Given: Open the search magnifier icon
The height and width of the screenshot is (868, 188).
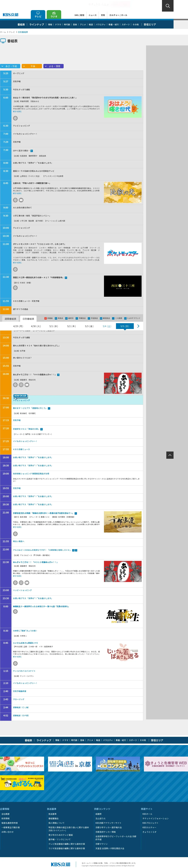Looking at the screenshot, I should coord(167,6).
